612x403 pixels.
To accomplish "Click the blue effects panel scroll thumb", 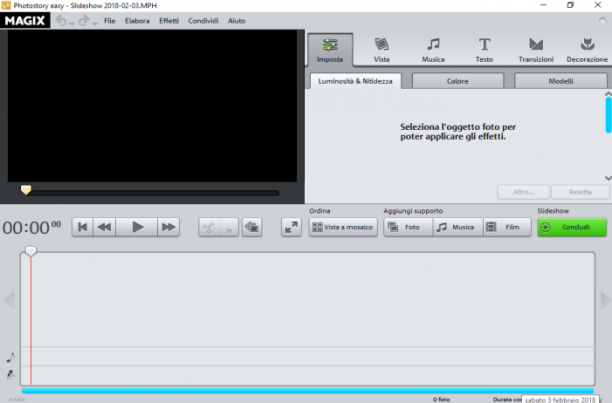I will click(608, 115).
